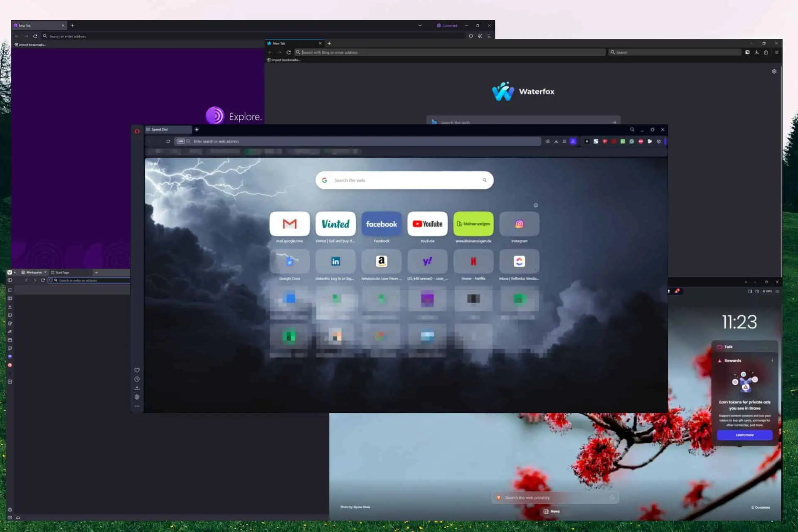Click the Waterfox Search the web field
This screenshot has height=532, width=798.
[523, 120]
